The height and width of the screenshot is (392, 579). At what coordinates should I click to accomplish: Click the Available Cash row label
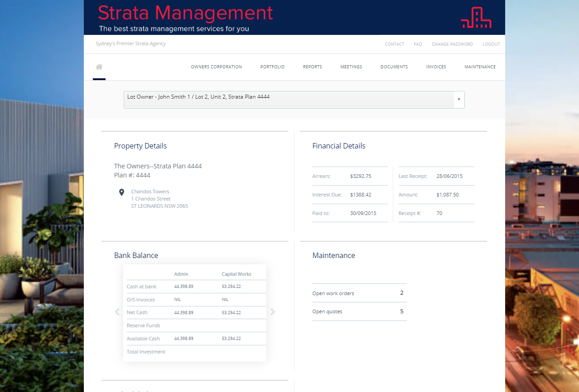click(x=144, y=339)
